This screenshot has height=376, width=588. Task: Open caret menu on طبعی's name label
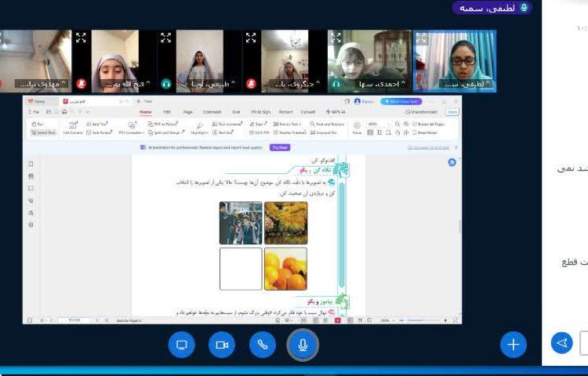tap(233, 84)
